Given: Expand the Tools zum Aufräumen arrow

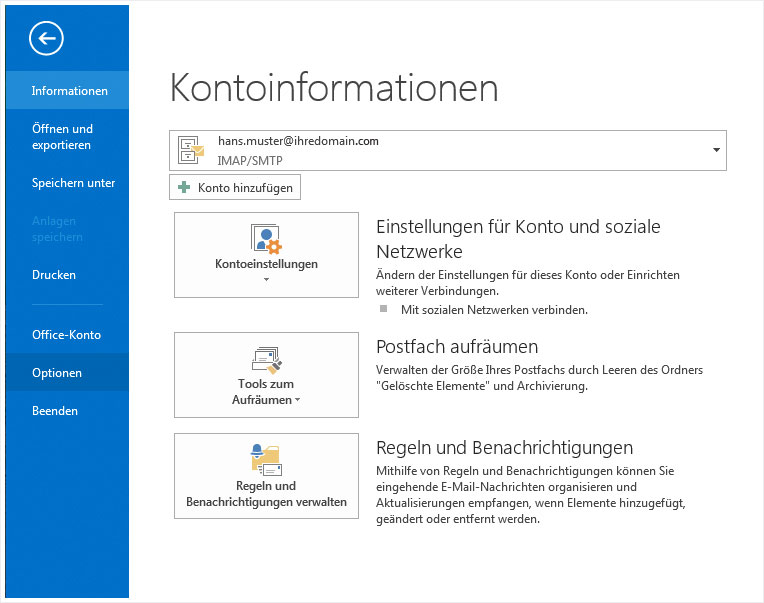Looking at the screenshot, I should point(298,400).
